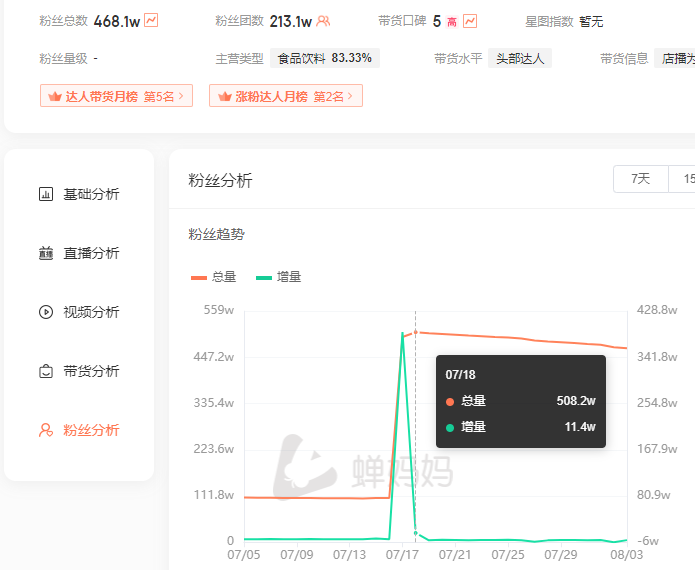Toggle the 总量 series in chart legend
The image size is (695, 570).
[213, 276]
